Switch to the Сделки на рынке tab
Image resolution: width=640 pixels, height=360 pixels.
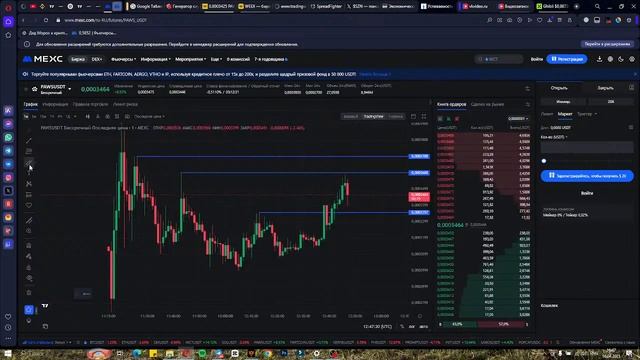click(x=487, y=104)
